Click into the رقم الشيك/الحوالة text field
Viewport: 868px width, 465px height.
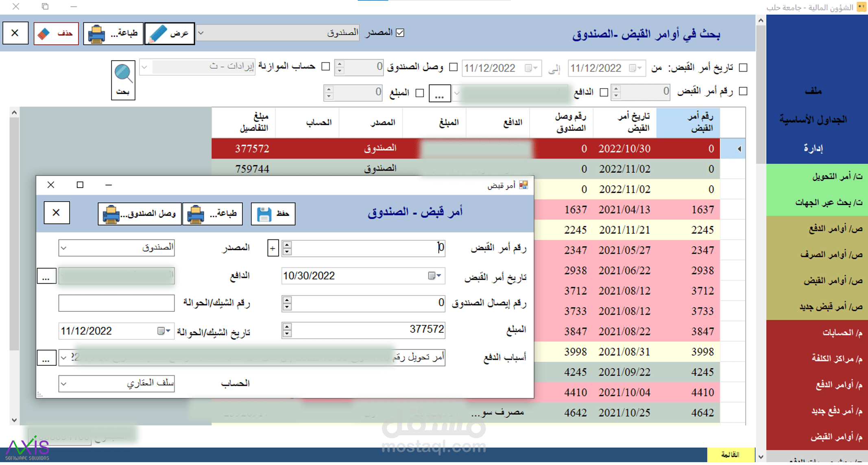(116, 303)
